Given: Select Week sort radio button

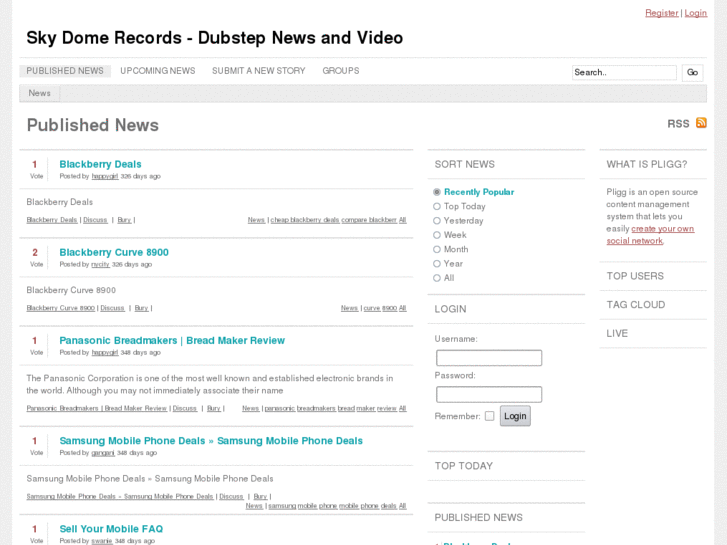Looking at the screenshot, I should [x=437, y=235].
